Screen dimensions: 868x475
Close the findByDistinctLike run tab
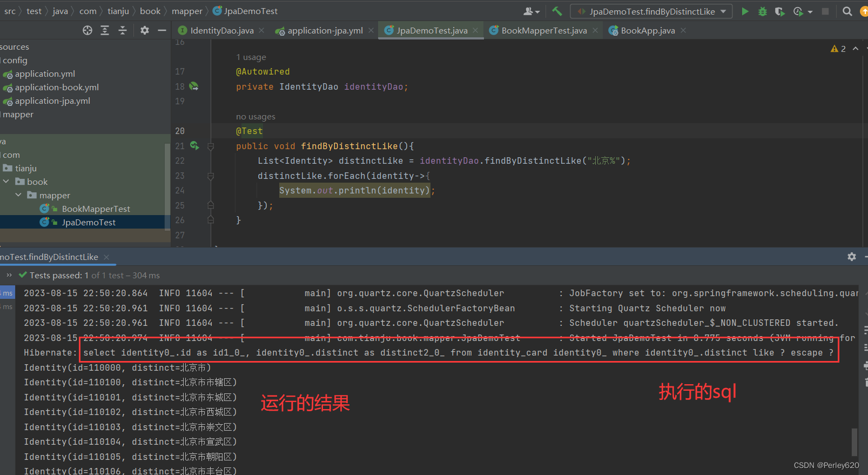click(x=106, y=257)
